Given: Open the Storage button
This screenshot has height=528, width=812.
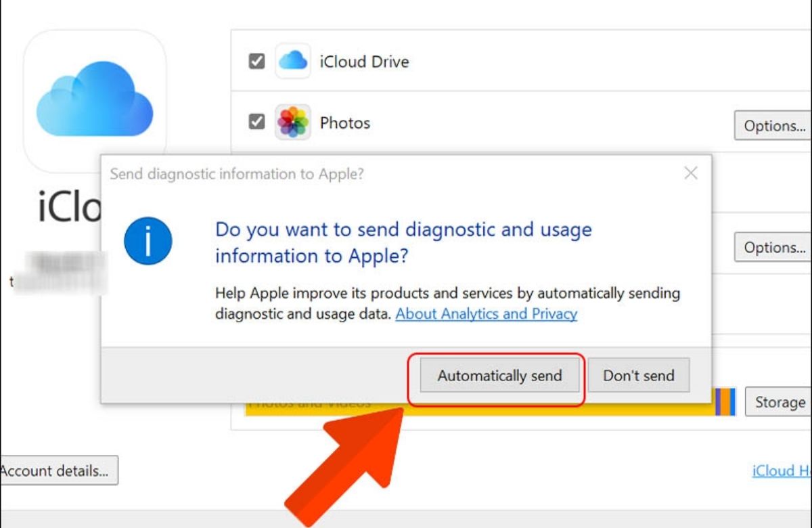Looking at the screenshot, I should [x=779, y=402].
